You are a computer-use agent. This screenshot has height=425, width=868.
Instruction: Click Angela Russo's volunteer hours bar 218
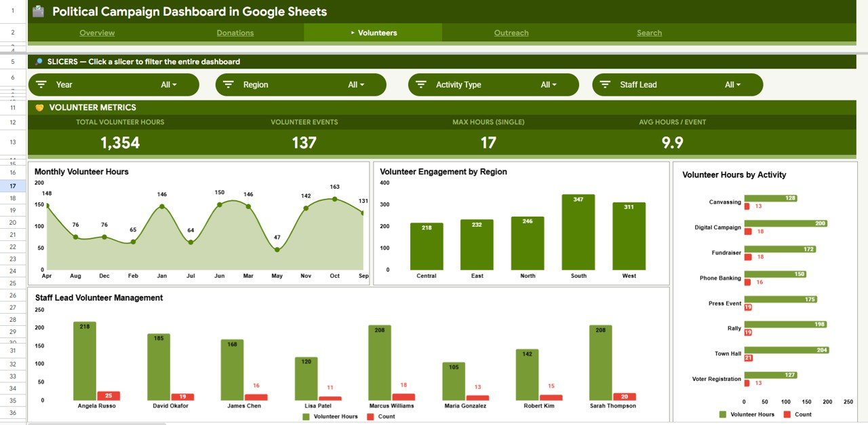point(85,361)
